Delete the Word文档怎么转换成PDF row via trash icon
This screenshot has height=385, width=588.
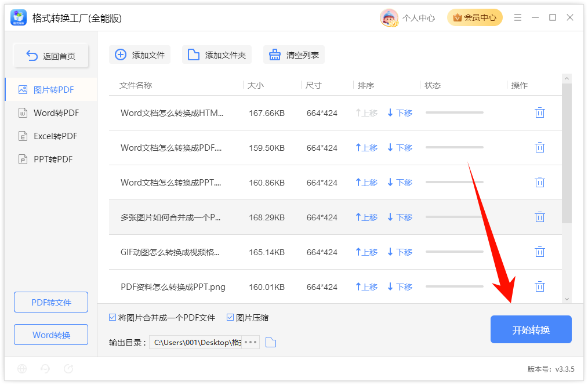pyautogui.click(x=540, y=147)
